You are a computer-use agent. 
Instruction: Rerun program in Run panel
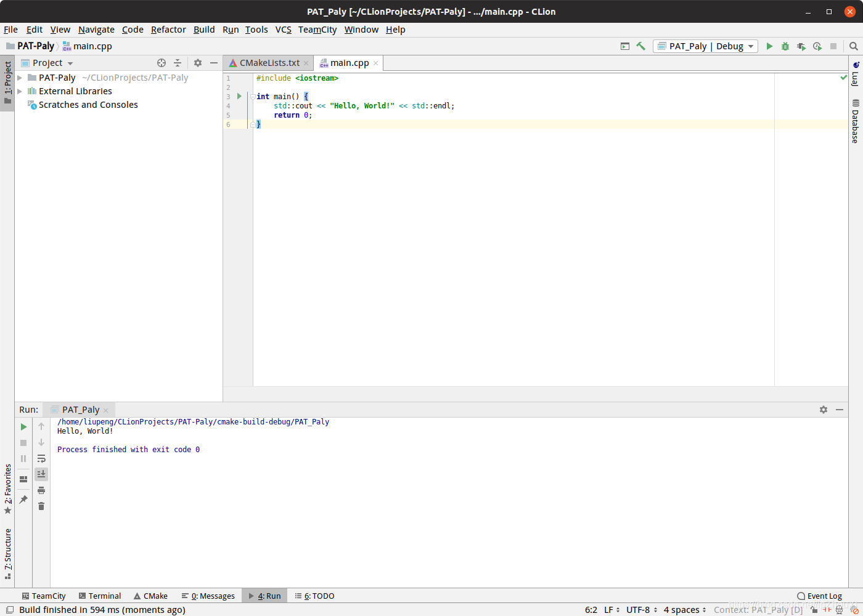[23, 427]
